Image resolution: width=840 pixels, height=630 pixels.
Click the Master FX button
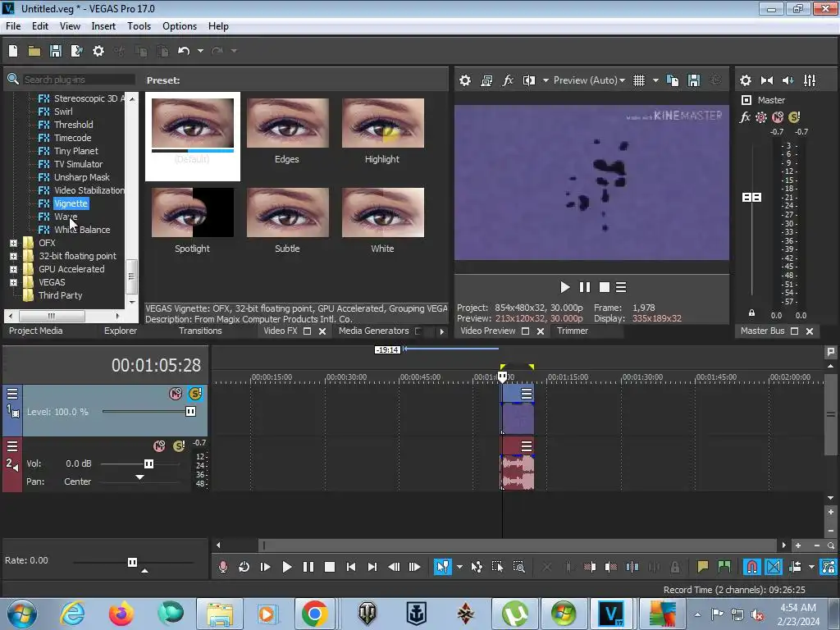745,116
